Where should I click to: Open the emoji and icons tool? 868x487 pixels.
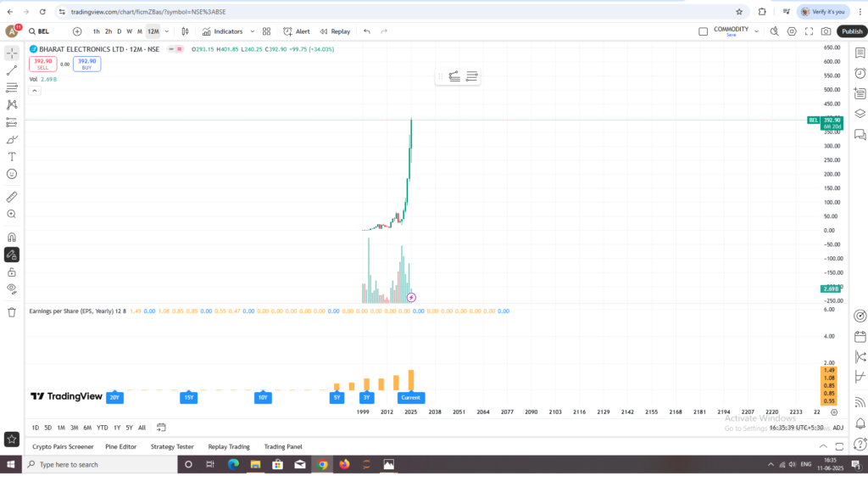12,174
